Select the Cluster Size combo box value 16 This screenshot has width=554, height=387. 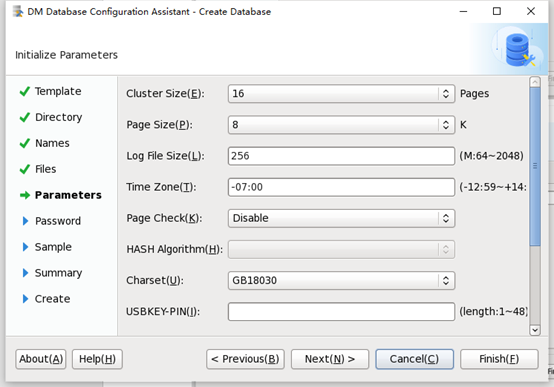pos(341,94)
